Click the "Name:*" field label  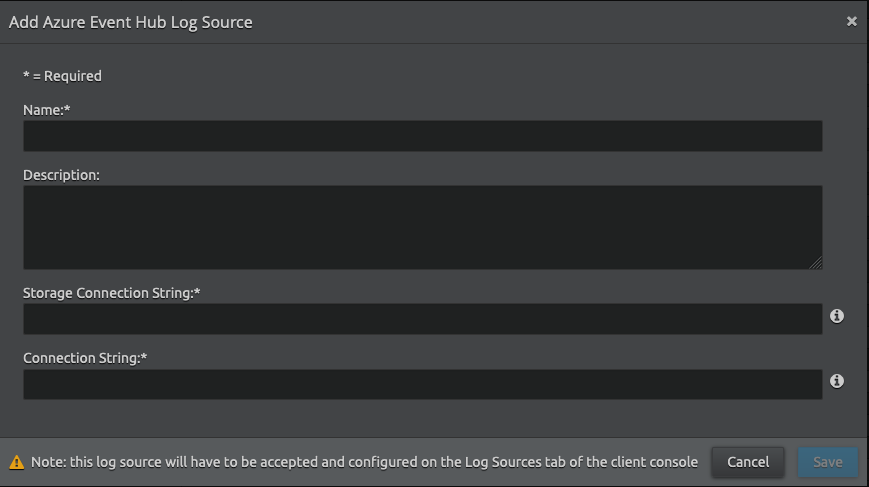(x=46, y=110)
